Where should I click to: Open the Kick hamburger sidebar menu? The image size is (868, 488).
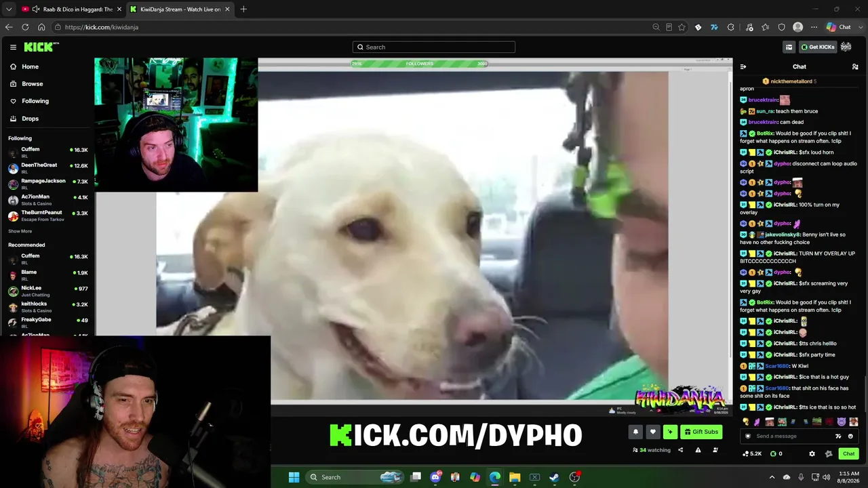point(13,47)
